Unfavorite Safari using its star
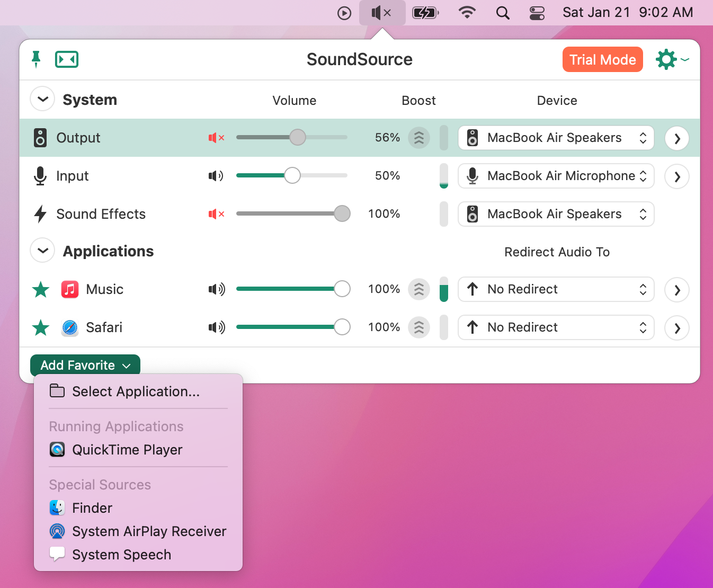 (x=41, y=327)
